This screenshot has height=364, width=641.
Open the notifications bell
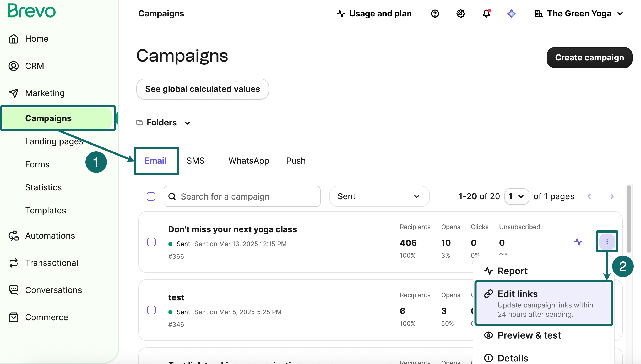tap(486, 14)
